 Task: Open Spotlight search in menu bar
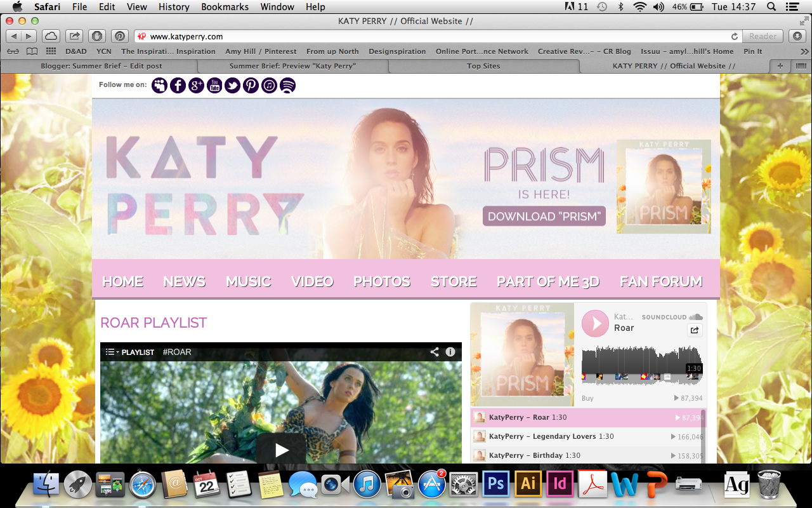(x=771, y=7)
